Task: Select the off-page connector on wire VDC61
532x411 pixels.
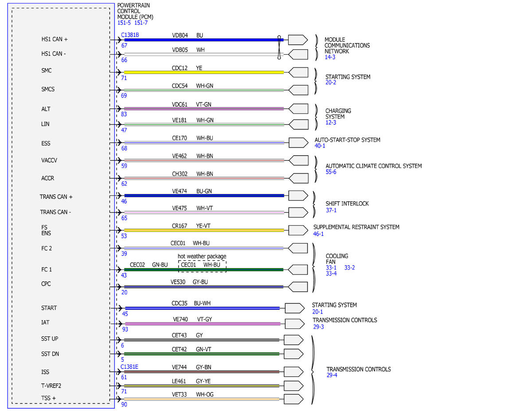Action: pyautogui.click(x=298, y=109)
